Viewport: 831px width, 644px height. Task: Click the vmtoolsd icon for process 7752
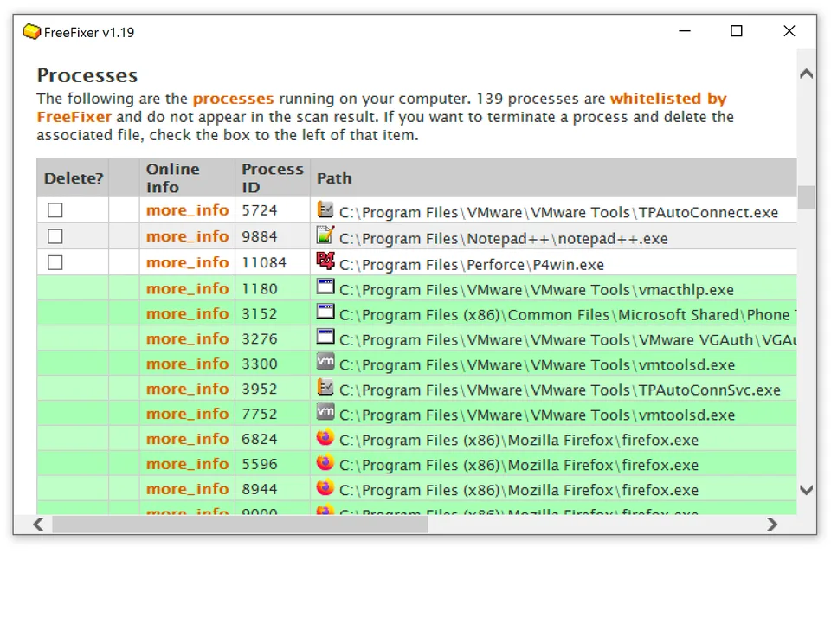tap(325, 411)
